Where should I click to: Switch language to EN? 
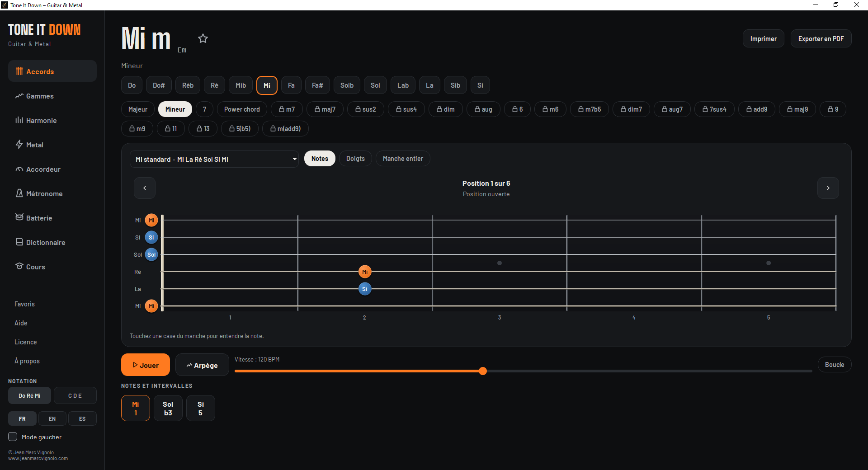pyautogui.click(x=52, y=418)
